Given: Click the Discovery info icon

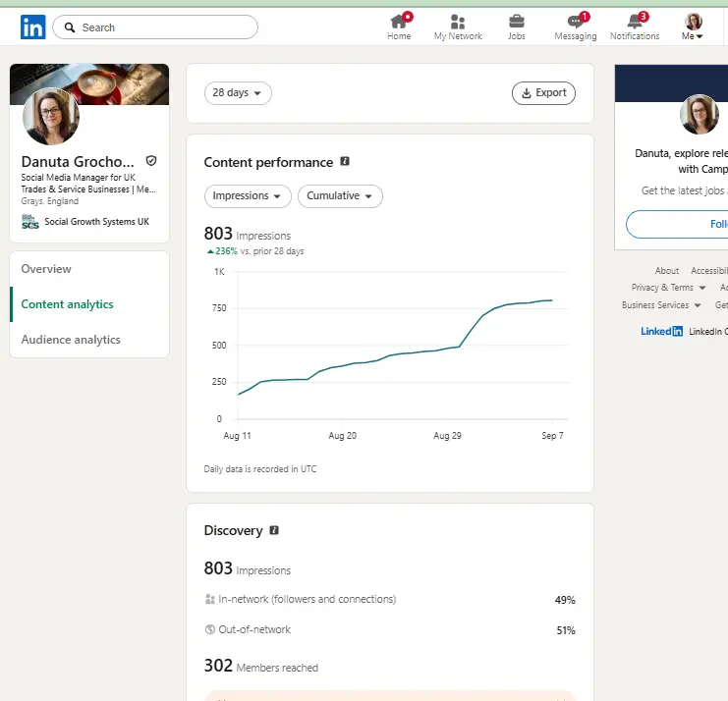Looking at the screenshot, I should click(274, 530).
